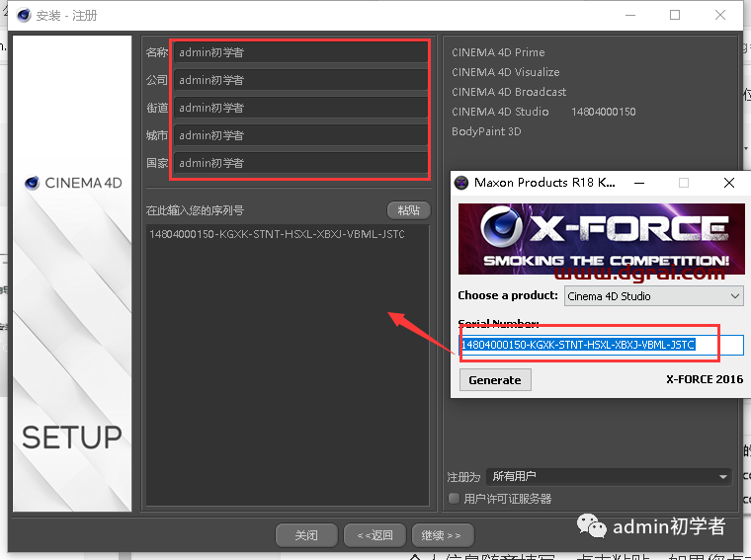The height and width of the screenshot is (560, 751).
Task: Click the CINEMA 4D logo in sidebar
Action: [73, 183]
